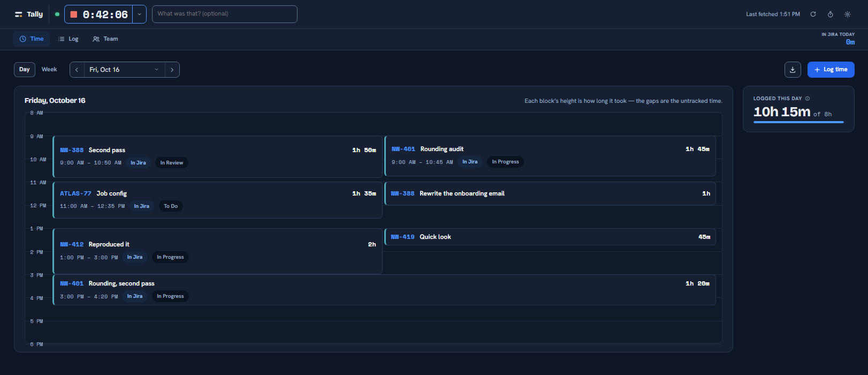Click the '10h 15m' logged total
868x375 pixels.
tap(782, 111)
